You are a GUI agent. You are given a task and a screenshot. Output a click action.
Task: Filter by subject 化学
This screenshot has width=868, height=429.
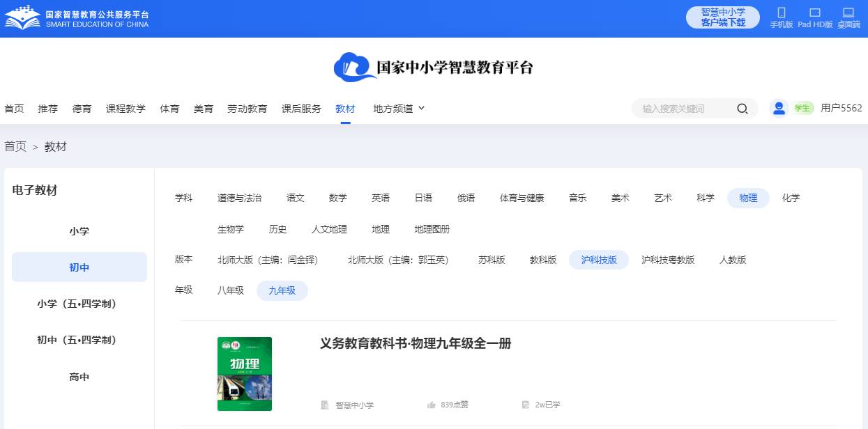coord(791,198)
